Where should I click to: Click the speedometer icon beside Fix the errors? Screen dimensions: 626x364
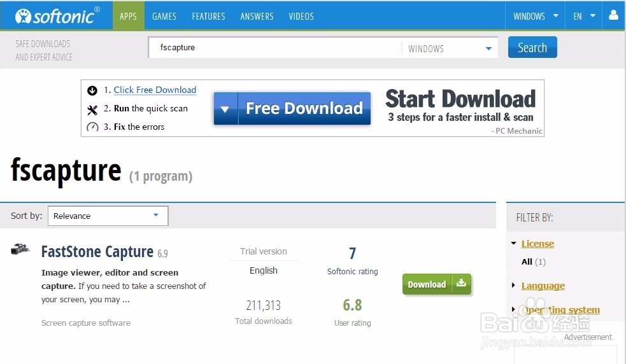pyautogui.click(x=92, y=127)
